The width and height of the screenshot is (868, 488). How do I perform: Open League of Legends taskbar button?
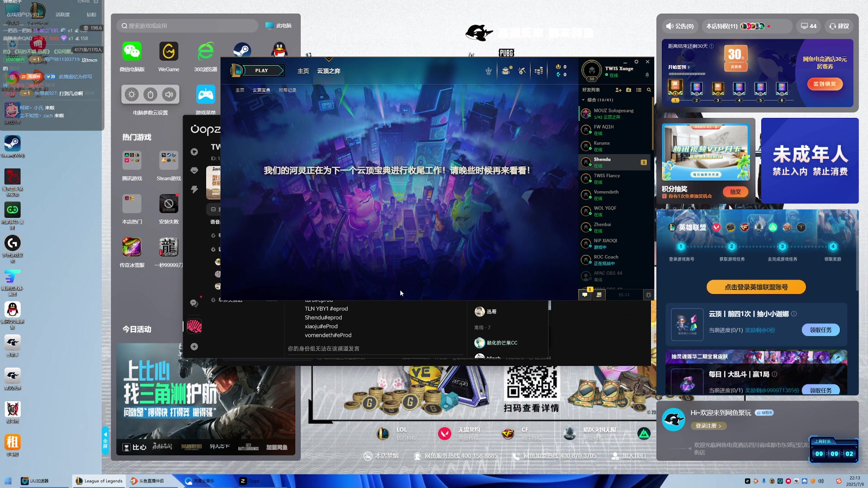[99, 481]
